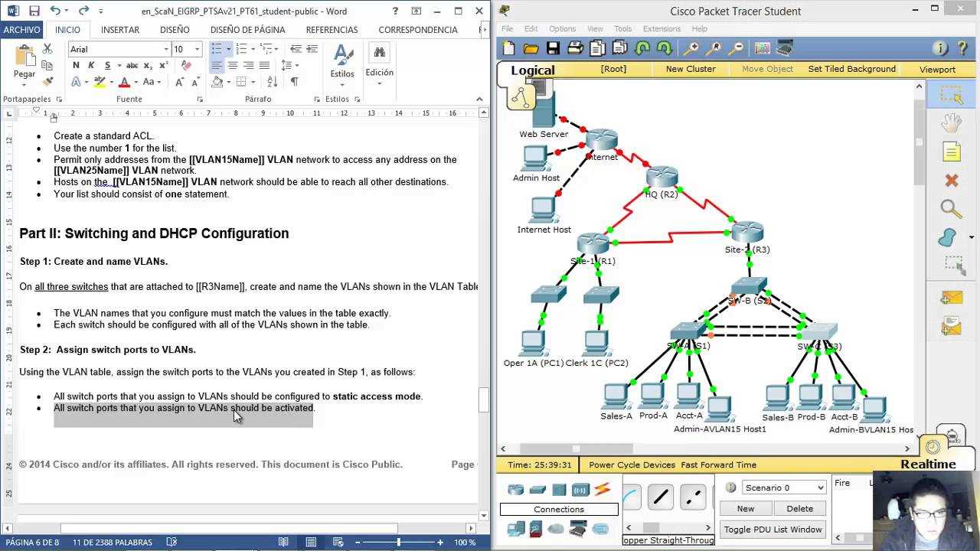Reset zoom in Packet Tracer toolbar
The image size is (980, 551).
tap(714, 49)
